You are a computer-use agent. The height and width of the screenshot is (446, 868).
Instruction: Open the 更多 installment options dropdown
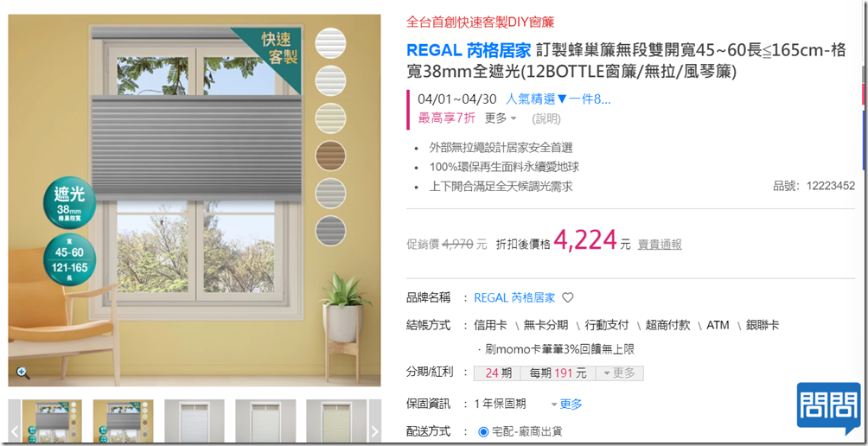point(620,373)
